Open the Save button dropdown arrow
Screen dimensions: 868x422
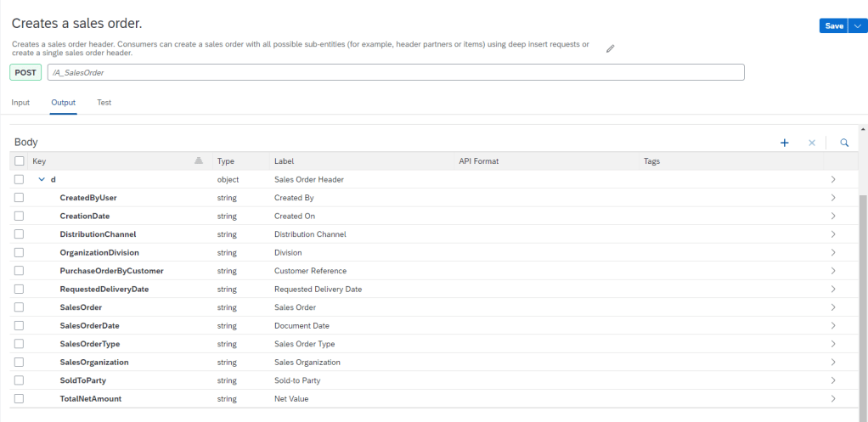coord(855,26)
